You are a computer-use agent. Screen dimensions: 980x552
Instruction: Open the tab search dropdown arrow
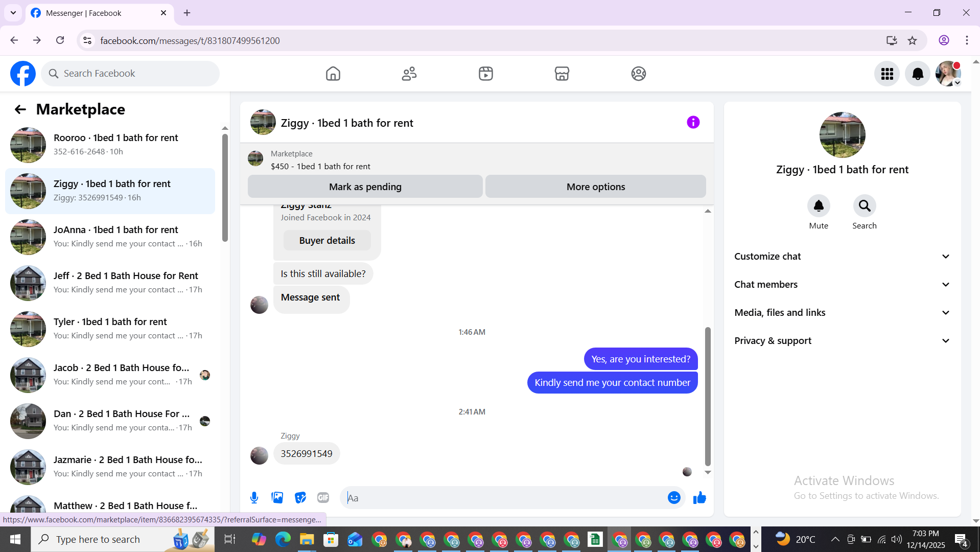click(x=13, y=13)
